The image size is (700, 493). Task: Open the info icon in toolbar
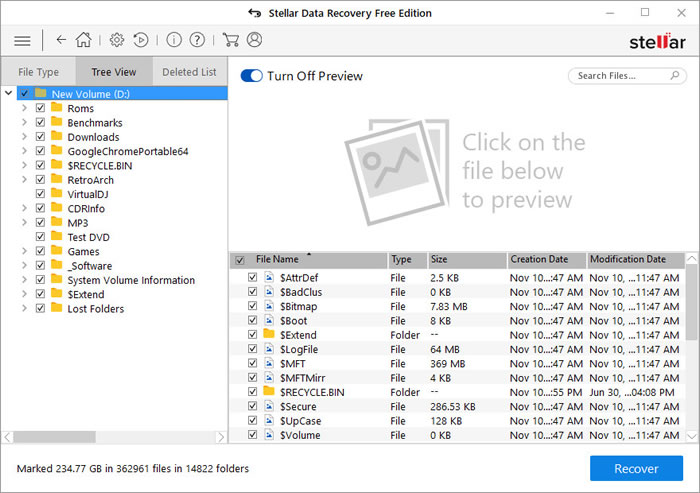pos(174,41)
